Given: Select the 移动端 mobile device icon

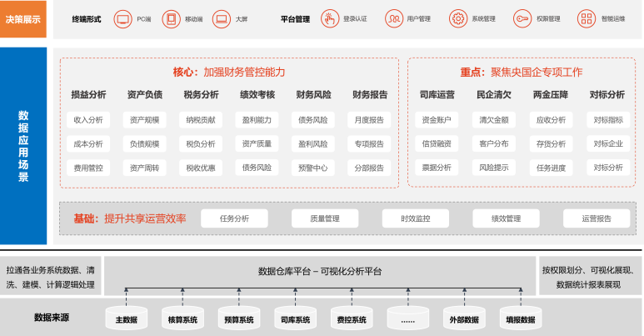Looking at the screenshot, I should [171, 18].
